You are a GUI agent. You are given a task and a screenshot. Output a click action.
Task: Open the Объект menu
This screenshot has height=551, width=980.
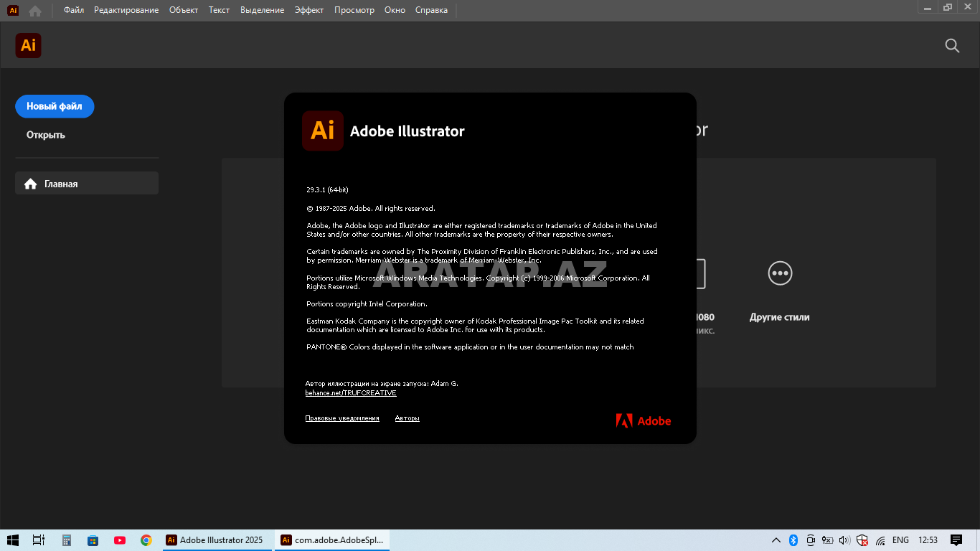pyautogui.click(x=184, y=10)
